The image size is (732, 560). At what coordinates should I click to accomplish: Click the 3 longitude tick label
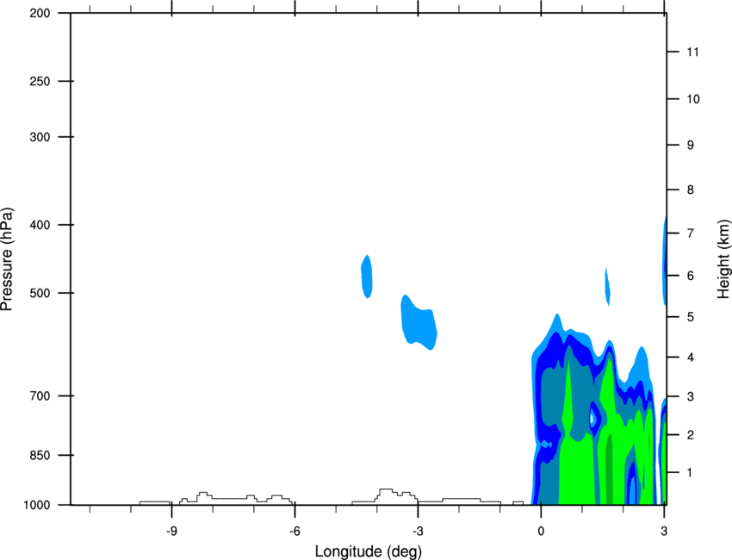pyautogui.click(x=664, y=532)
